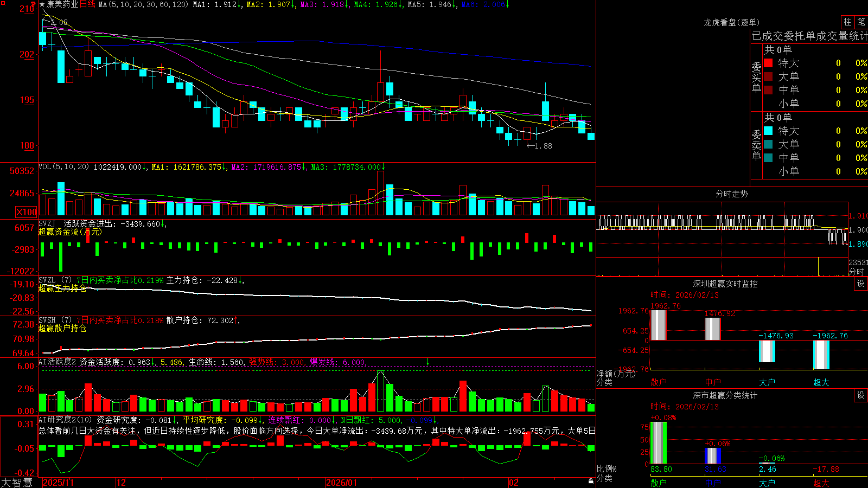Click the -1962.76 超大 cyan bar
868x488 pixels.
click(821, 355)
